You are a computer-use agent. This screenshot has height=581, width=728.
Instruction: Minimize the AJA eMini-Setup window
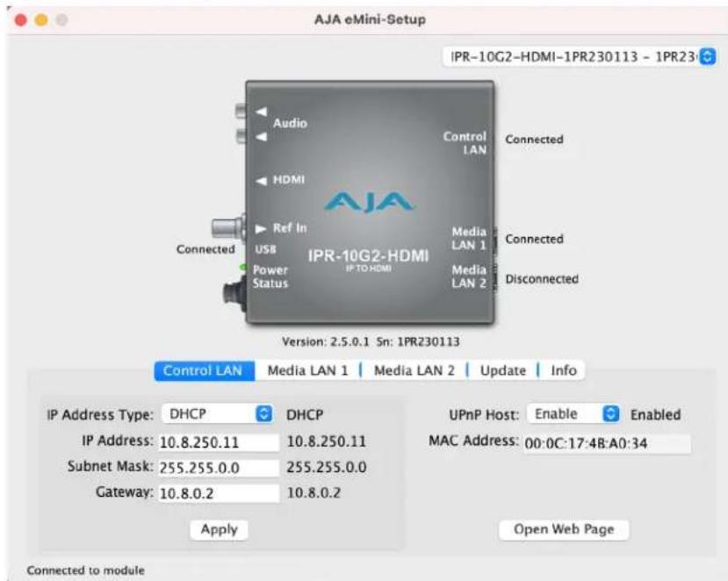[x=41, y=20]
